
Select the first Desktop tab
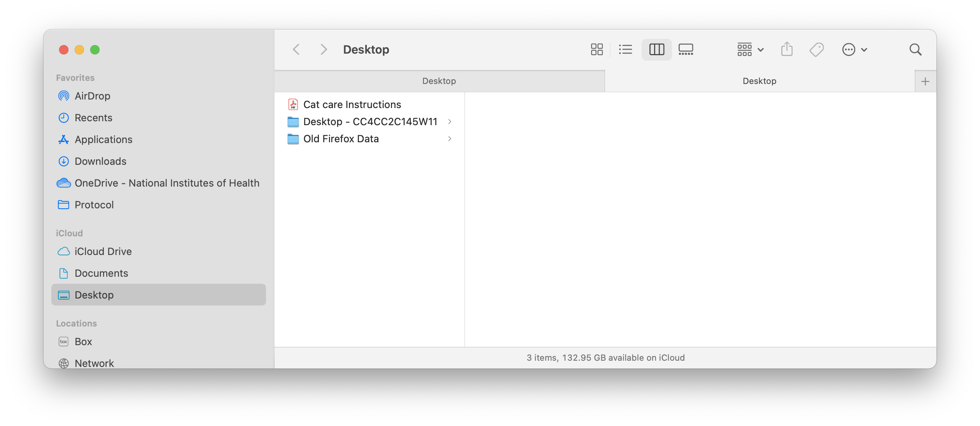pos(439,81)
